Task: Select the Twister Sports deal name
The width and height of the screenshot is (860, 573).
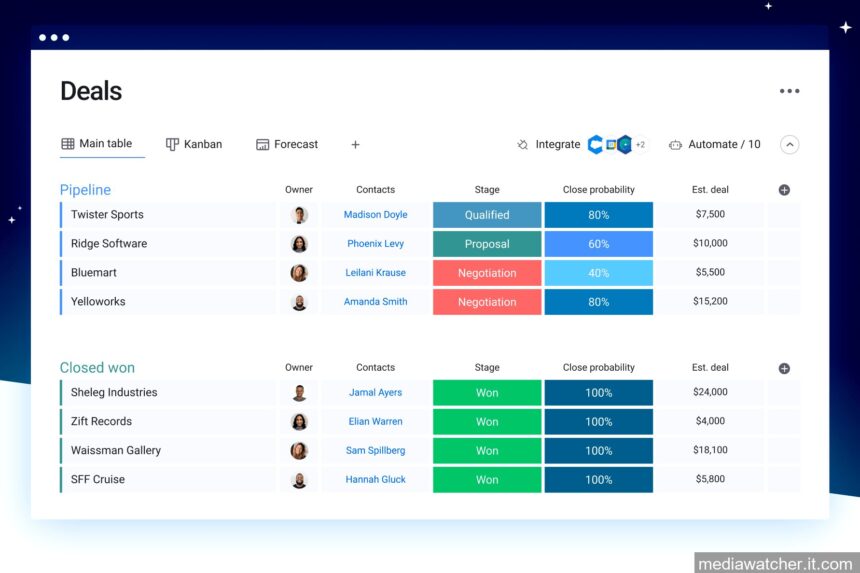Action: coord(107,214)
